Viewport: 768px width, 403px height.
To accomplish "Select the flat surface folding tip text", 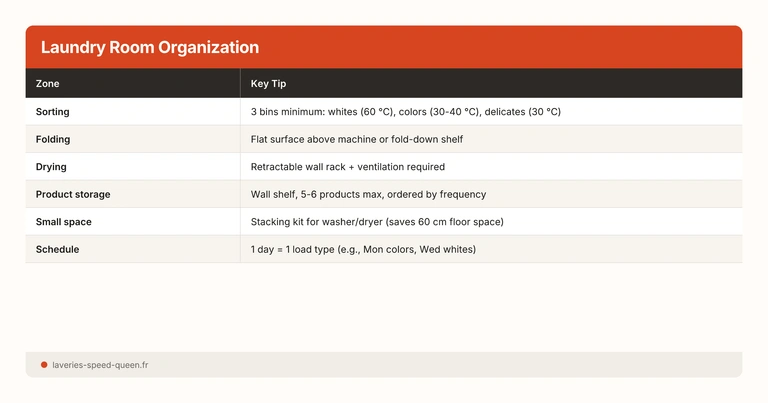I will point(356,139).
